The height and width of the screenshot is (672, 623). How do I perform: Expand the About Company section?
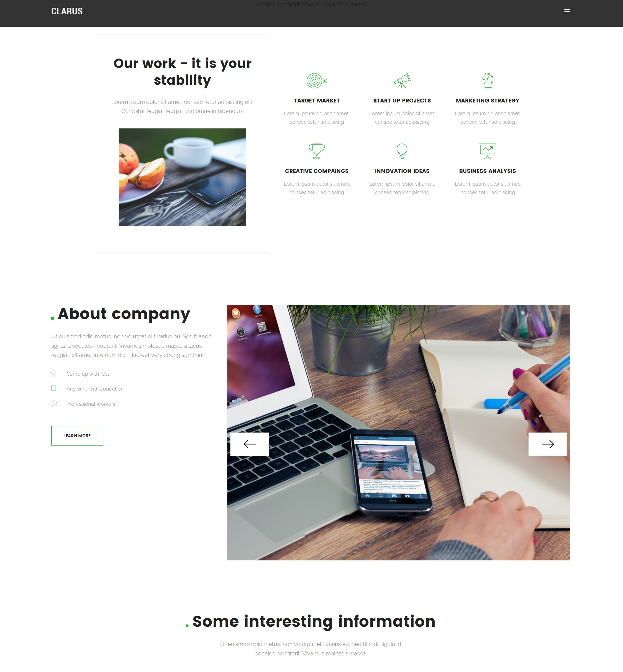tap(77, 435)
